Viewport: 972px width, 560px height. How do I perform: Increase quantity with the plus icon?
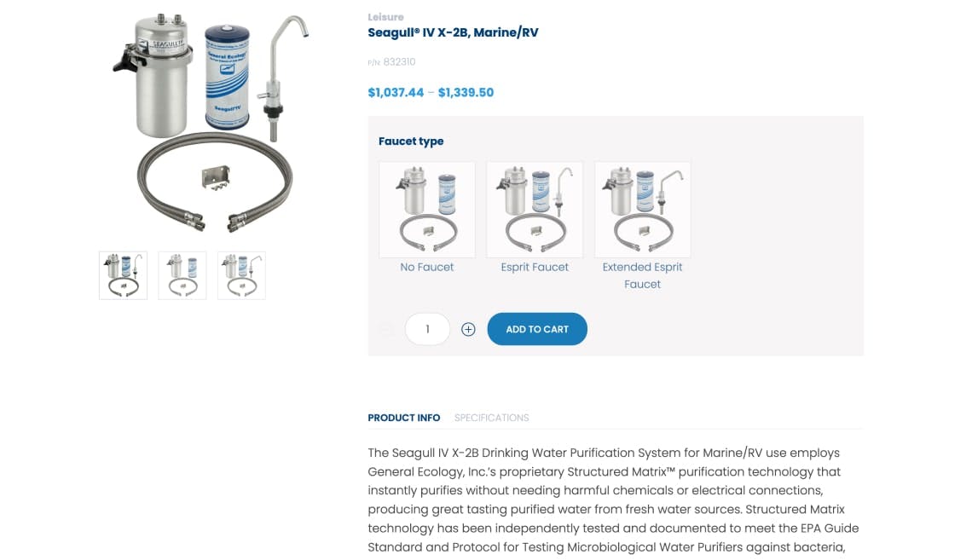click(468, 329)
